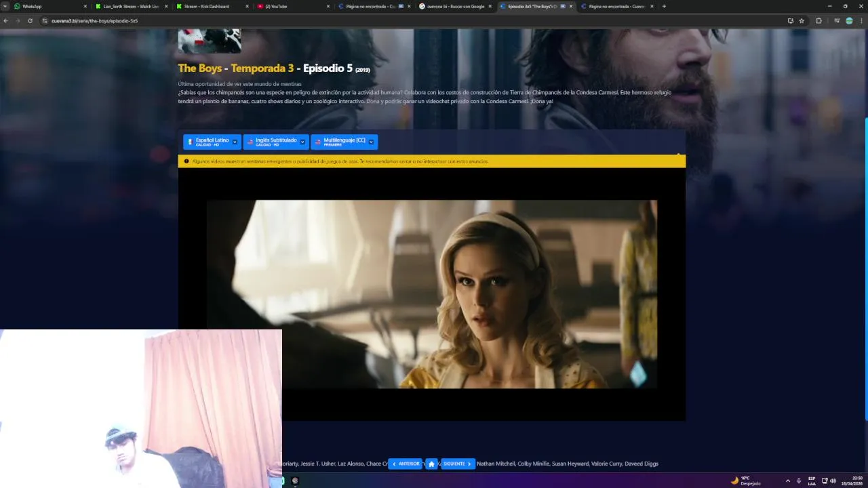This screenshot has width=868, height=488.
Task: Reload the current page
Action: [30, 21]
